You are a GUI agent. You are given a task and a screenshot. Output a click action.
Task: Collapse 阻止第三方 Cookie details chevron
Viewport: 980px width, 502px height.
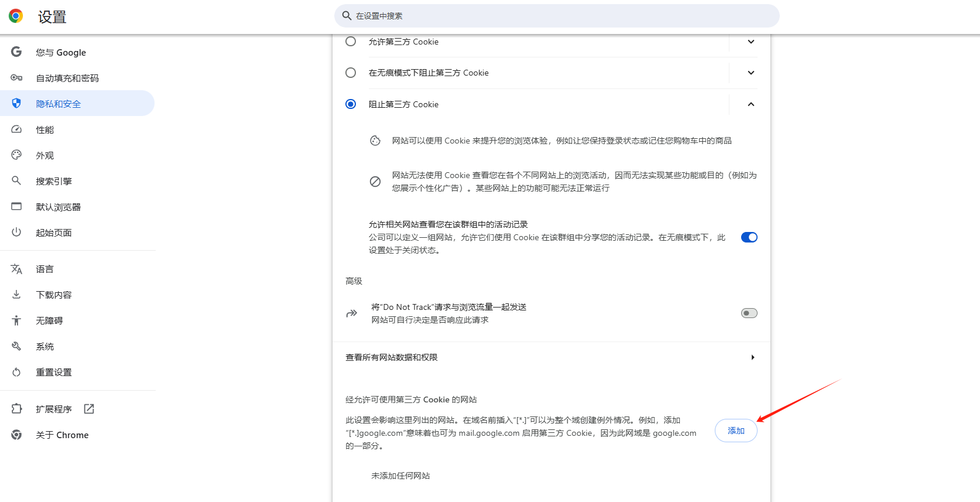(x=751, y=104)
